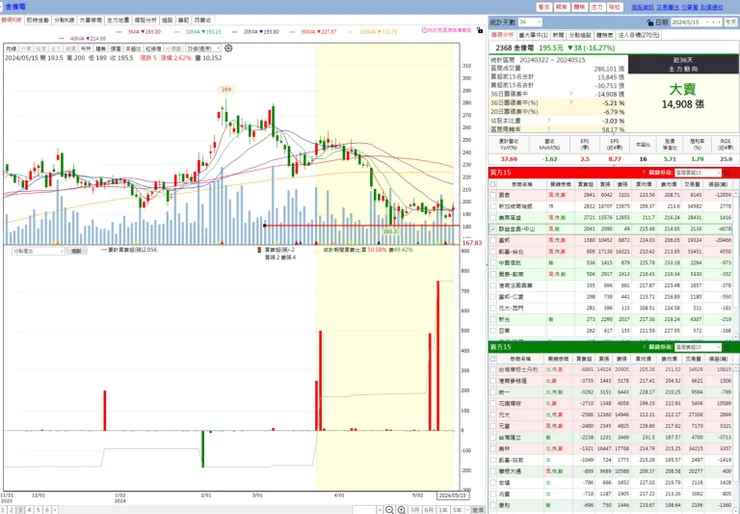The width and height of the screenshot is (740, 514).
Task: Open the bottom range input dropdown arrow
Action: (x=379, y=510)
